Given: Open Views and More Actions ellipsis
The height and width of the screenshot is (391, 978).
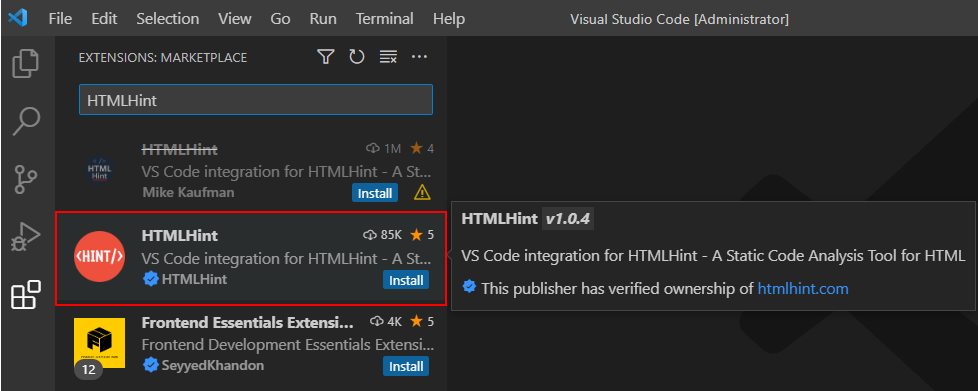Looking at the screenshot, I should 419,57.
